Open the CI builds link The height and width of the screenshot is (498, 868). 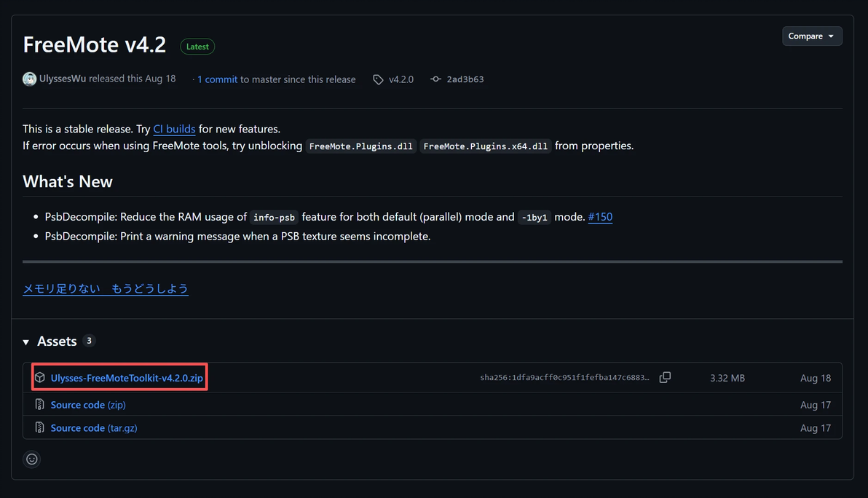point(174,129)
